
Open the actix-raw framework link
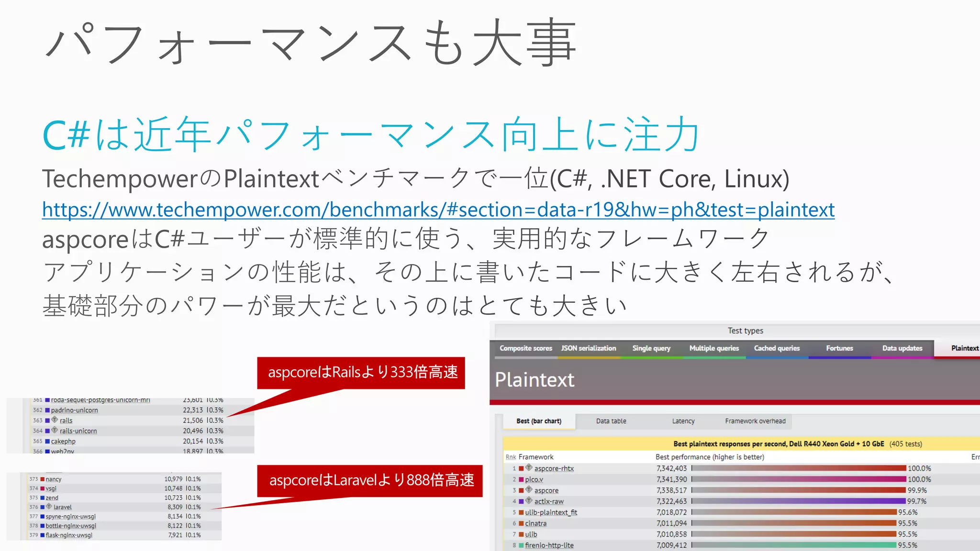[x=549, y=502]
